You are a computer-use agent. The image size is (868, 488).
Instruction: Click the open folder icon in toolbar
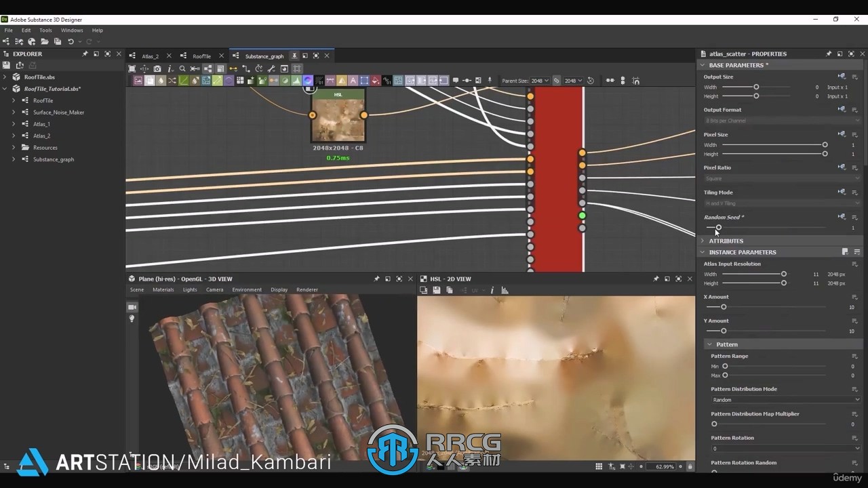(44, 42)
